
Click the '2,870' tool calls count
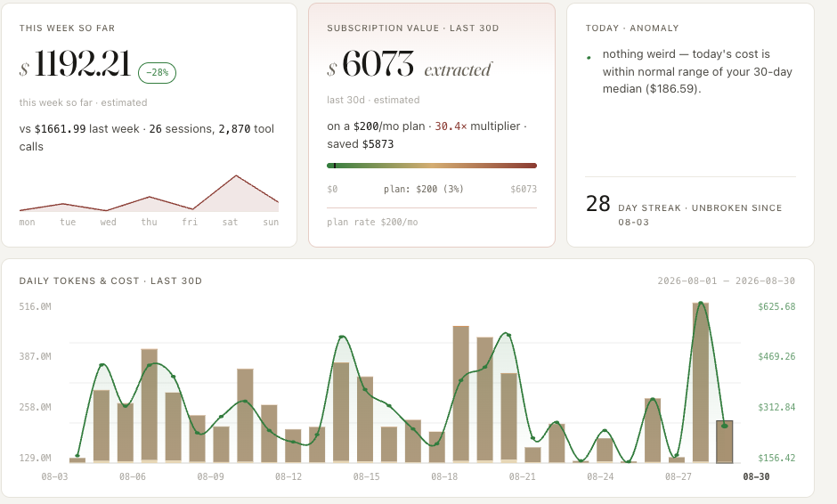click(x=234, y=128)
